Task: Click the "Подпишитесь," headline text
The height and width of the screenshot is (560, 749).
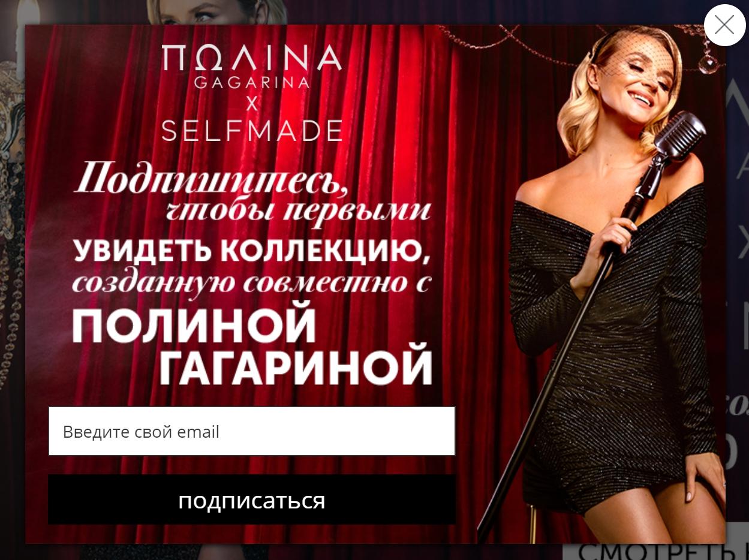Action: 211,178
